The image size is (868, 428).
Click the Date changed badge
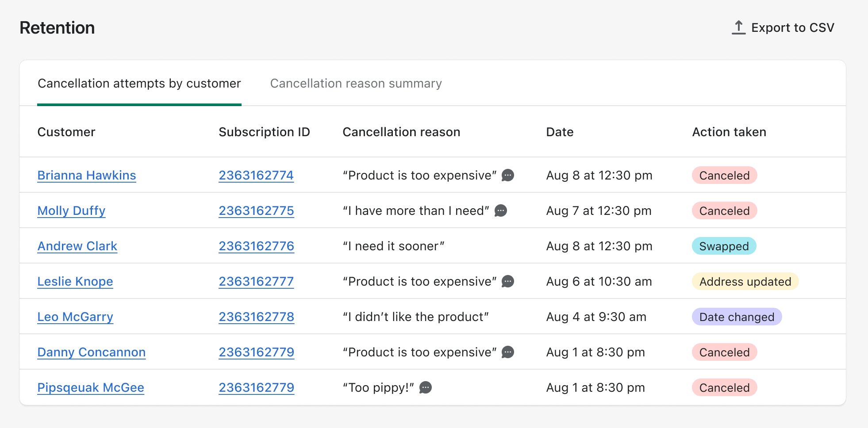pyautogui.click(x=737, y=317)
